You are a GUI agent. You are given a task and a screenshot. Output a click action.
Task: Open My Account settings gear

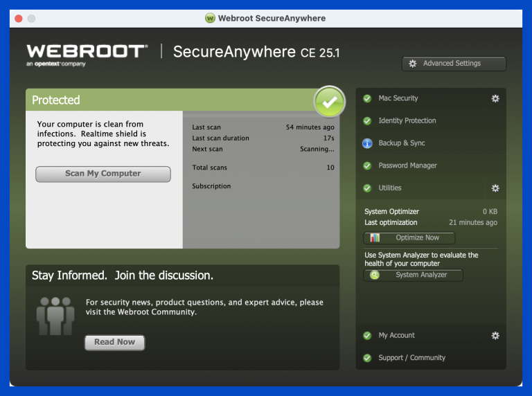pyautogui.click(x=495, y=336)
